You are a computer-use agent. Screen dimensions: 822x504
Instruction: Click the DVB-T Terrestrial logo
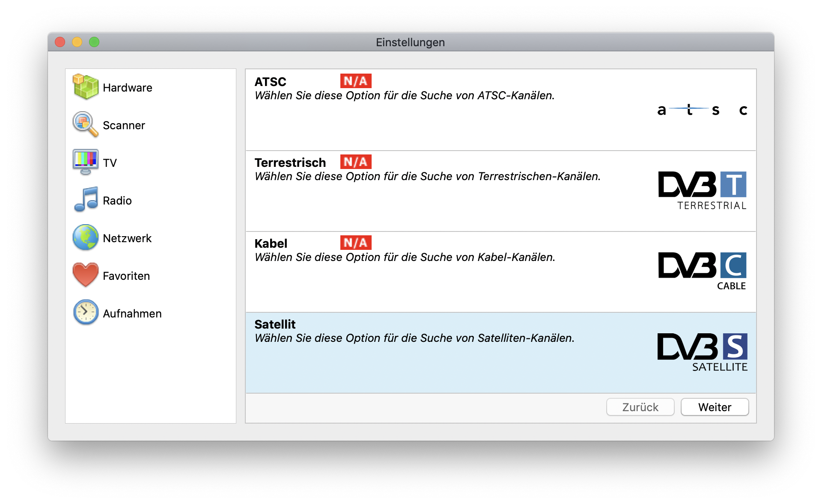click(702, 190)
